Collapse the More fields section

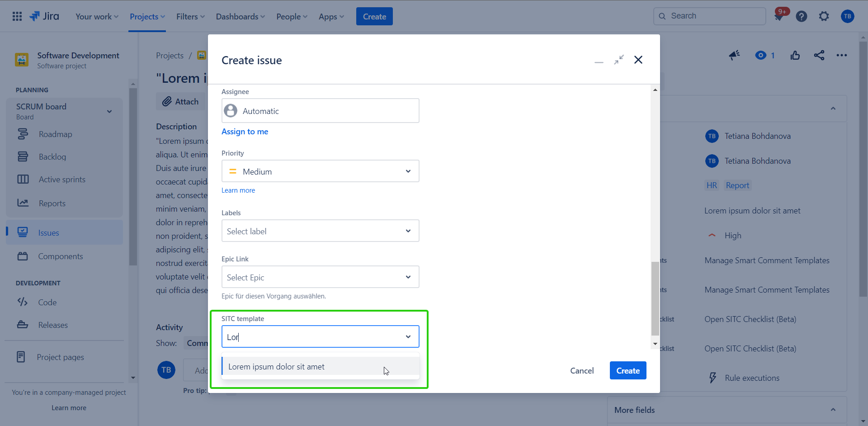point(833,410)
